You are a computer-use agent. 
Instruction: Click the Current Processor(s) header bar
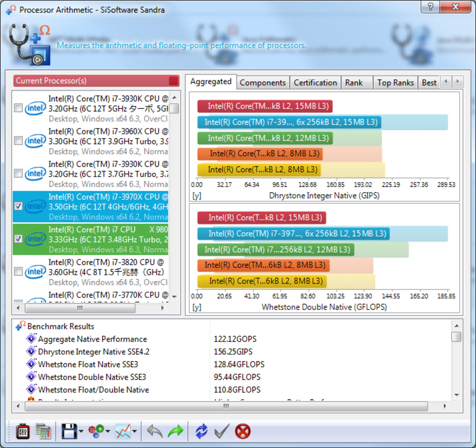pos(96,81)
